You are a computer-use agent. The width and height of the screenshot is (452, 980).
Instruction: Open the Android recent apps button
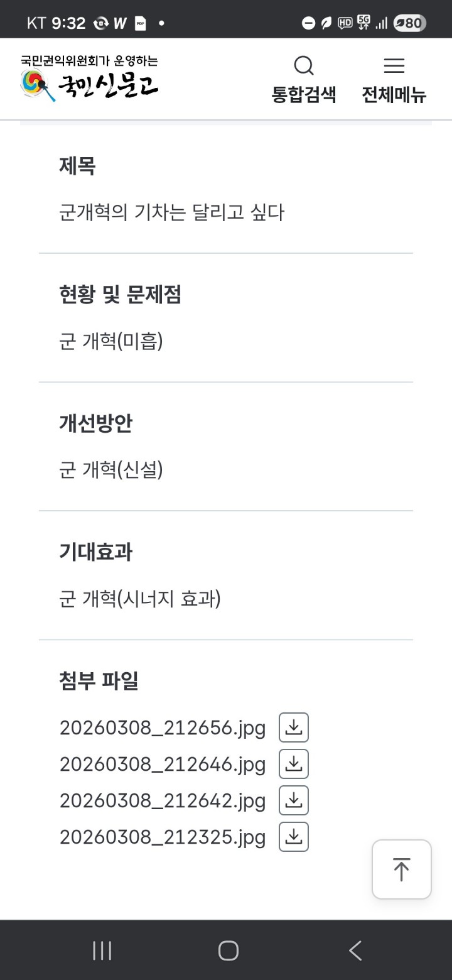pos(102,950)
